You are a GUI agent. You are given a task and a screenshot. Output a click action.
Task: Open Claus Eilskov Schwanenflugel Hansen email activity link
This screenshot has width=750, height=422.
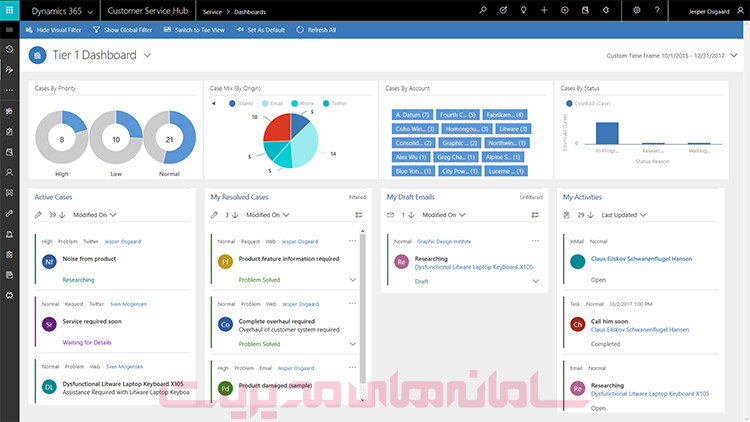(641, 259)
